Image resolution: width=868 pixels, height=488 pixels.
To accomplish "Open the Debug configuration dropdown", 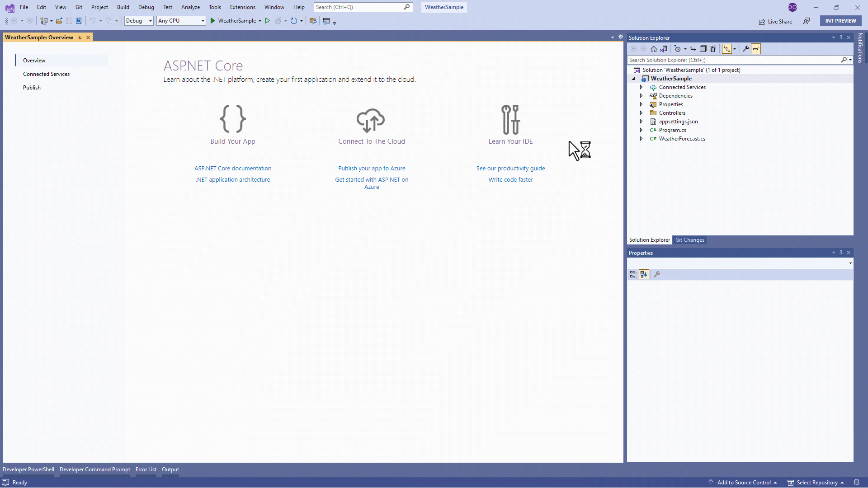I will coord(139,21).
